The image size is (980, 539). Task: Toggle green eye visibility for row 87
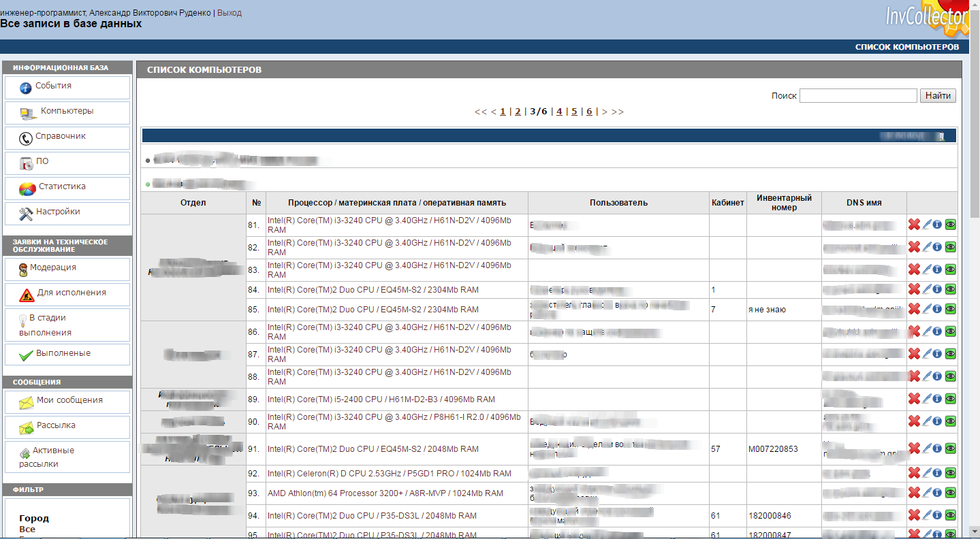point(950,354)
